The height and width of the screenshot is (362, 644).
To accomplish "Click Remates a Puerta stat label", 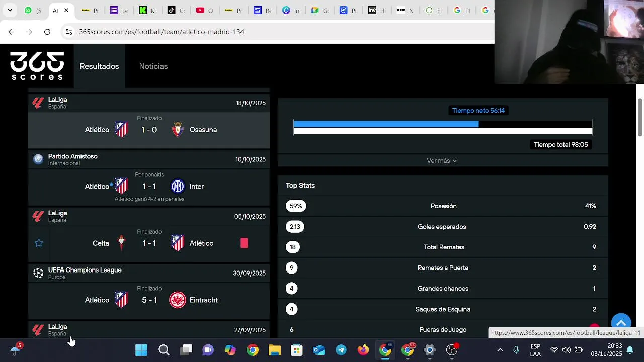I will pyautogui.click(x=443, y=268).
